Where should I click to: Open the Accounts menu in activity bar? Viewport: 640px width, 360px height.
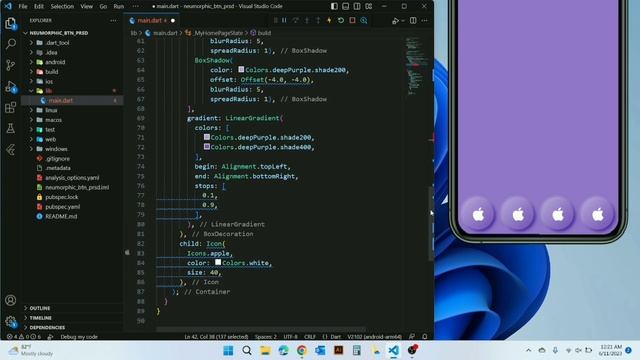coord(11,300)
